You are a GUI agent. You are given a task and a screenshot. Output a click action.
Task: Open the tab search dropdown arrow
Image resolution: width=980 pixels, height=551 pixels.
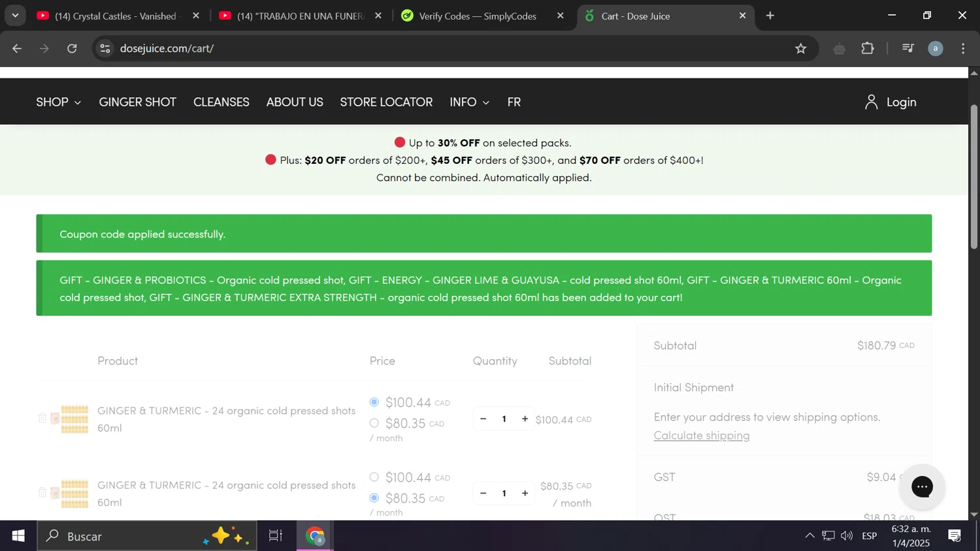point(15,16)
